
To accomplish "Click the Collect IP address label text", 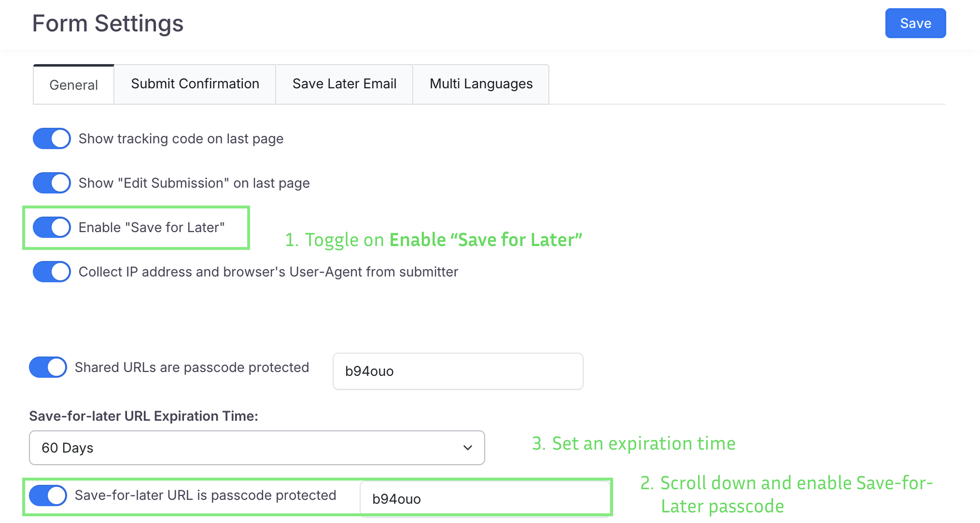I will pyautogui.click(x=268, y=272).
